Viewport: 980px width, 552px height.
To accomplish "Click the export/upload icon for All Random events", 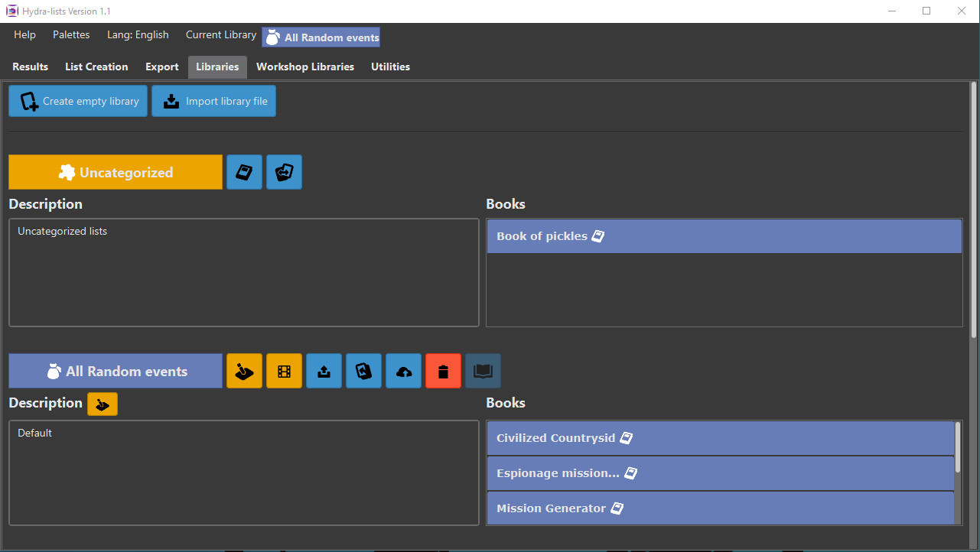I will coord(324,371).
